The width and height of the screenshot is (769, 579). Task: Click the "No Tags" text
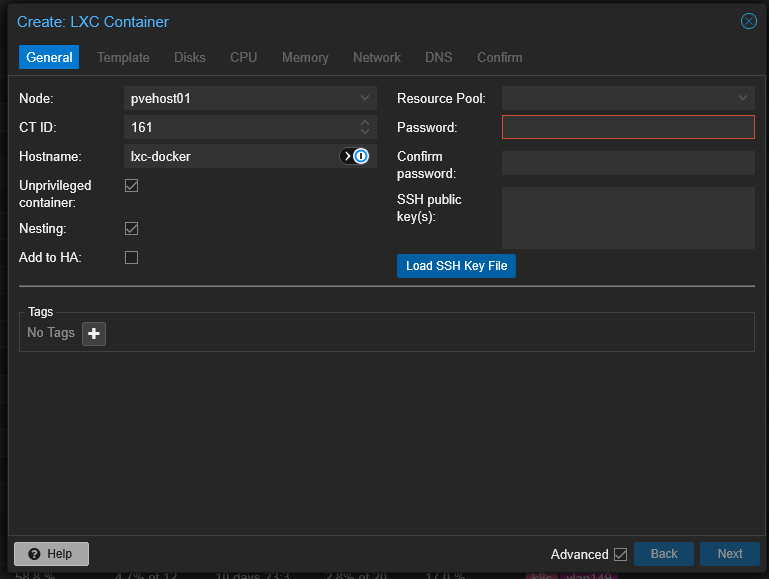click(x=51, y=332)
